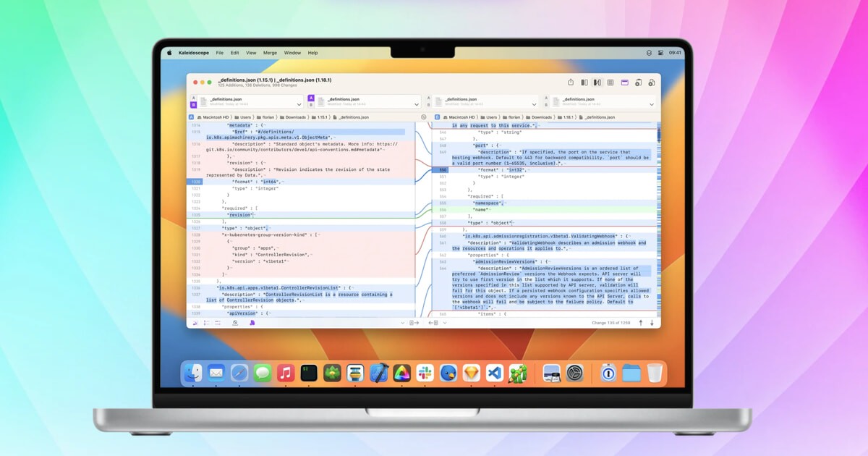This screenshot has height=456, width=868.
Task: Open Visual Studio Code from the Dock
Action: [x=494, y=373]
